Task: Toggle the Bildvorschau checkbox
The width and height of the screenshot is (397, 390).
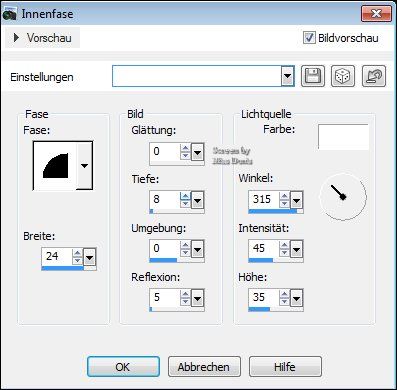Action: (x=309, y=37)
